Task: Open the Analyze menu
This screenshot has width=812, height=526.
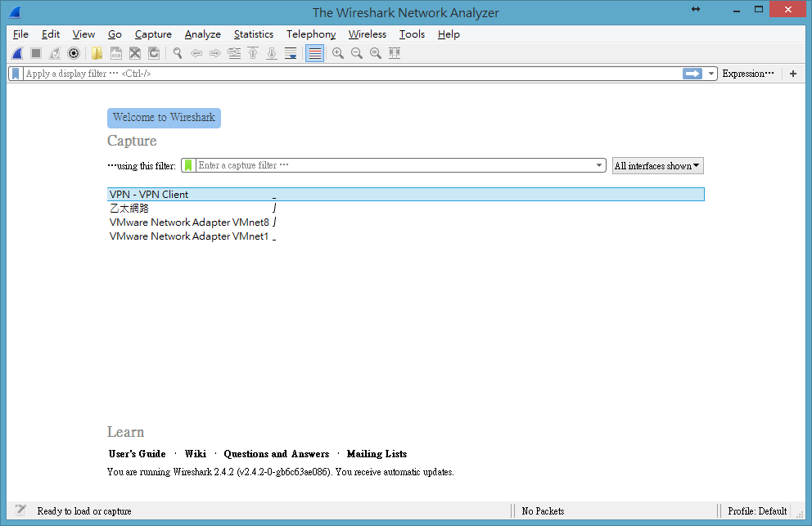Action: coord(202,34)
